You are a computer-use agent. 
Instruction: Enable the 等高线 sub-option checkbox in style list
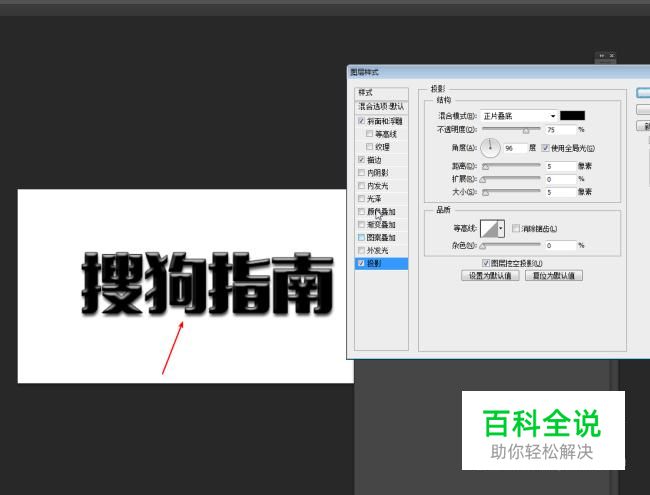click(x=369, y=134)
